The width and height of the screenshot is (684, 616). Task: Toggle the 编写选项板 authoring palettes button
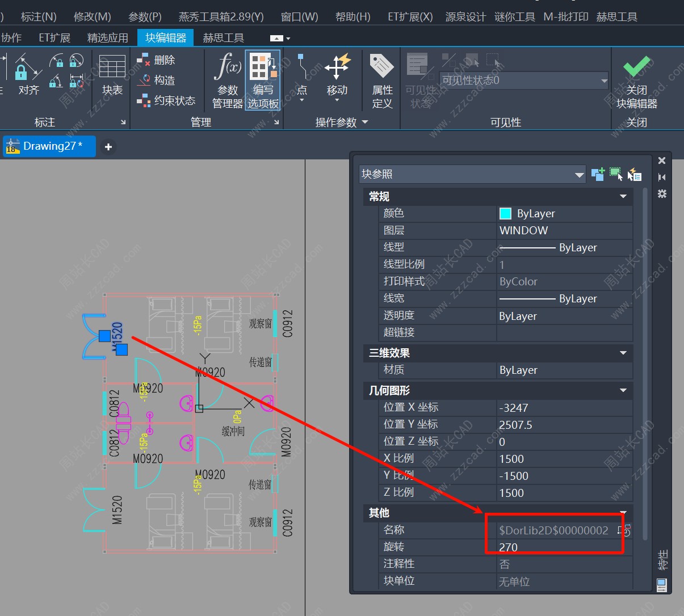pos(263,80)
